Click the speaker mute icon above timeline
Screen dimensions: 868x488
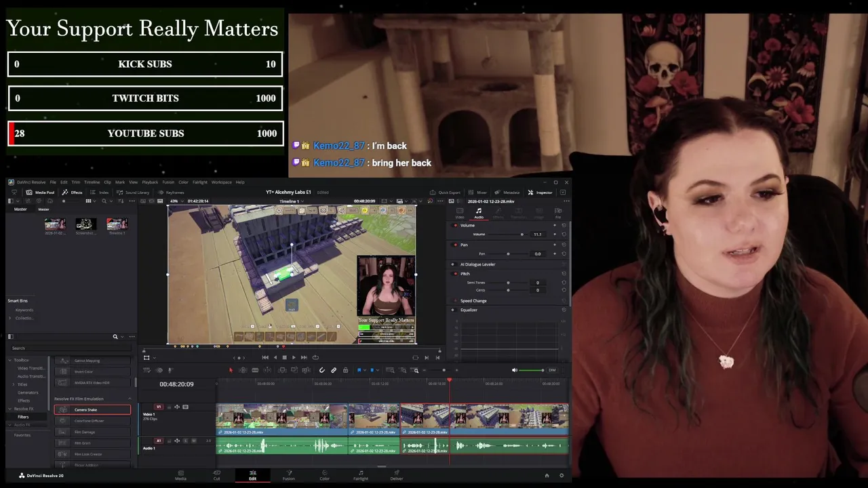[x=515, y=370]
